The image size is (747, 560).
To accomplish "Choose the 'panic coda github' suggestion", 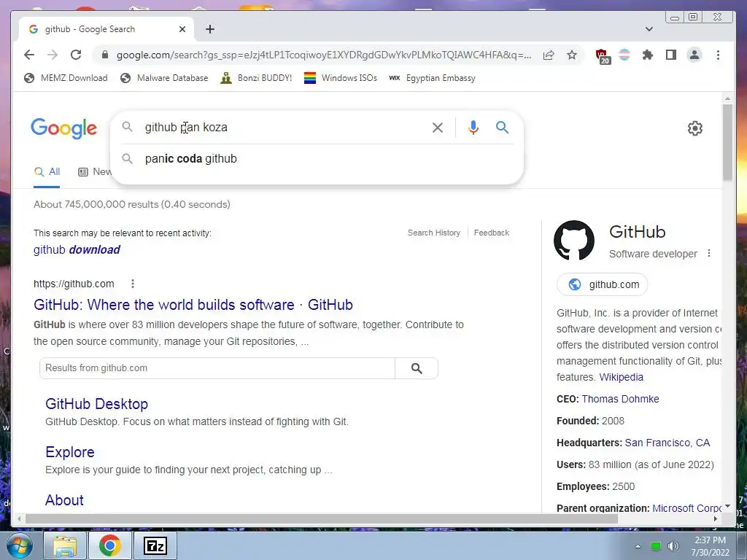I will (317, 158).
